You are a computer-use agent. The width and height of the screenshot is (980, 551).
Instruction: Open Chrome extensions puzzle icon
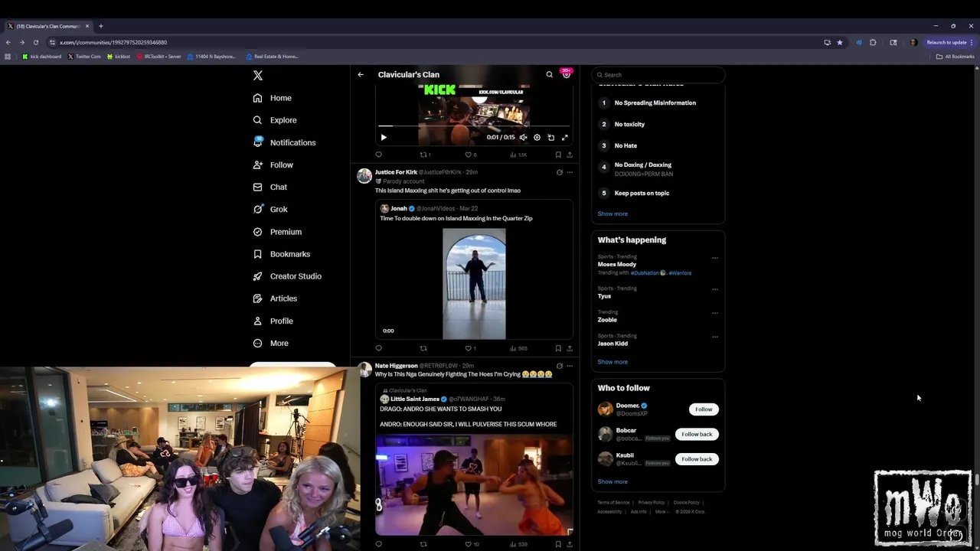(x=873, y=42)
